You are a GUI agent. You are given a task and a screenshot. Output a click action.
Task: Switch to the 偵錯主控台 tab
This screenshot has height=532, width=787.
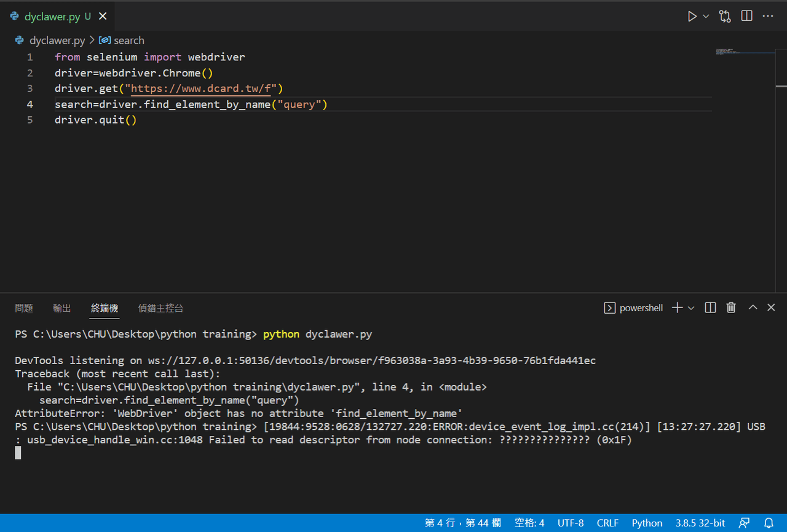[160, 308]
